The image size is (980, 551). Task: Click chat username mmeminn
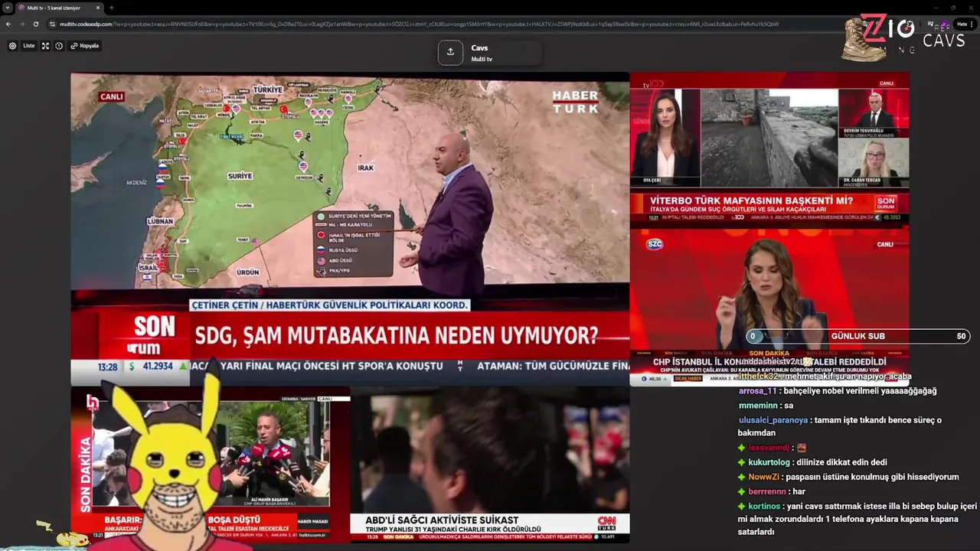(758, 406)
